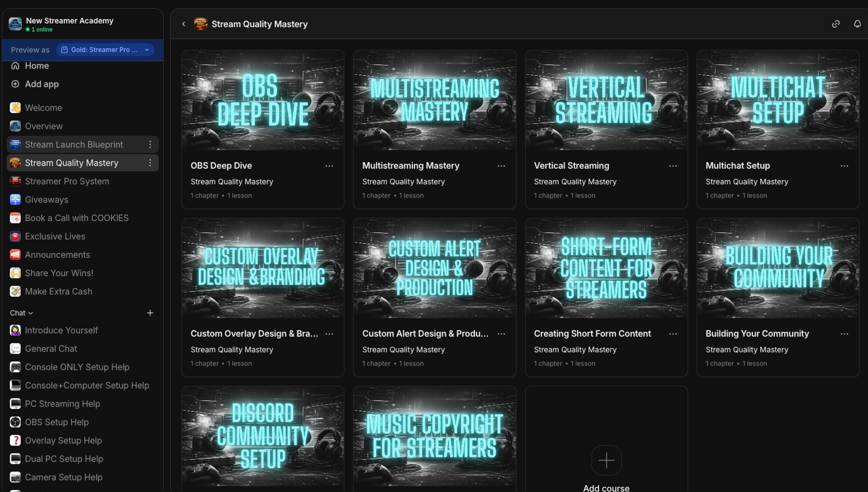Open General Chat channel
This screenshot has height=492, width=868.
[82, 349]
